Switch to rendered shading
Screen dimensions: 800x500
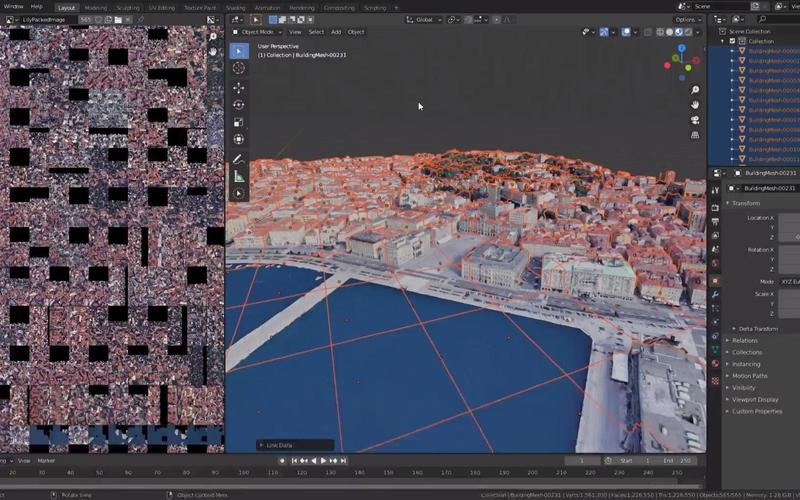[688, 32]
